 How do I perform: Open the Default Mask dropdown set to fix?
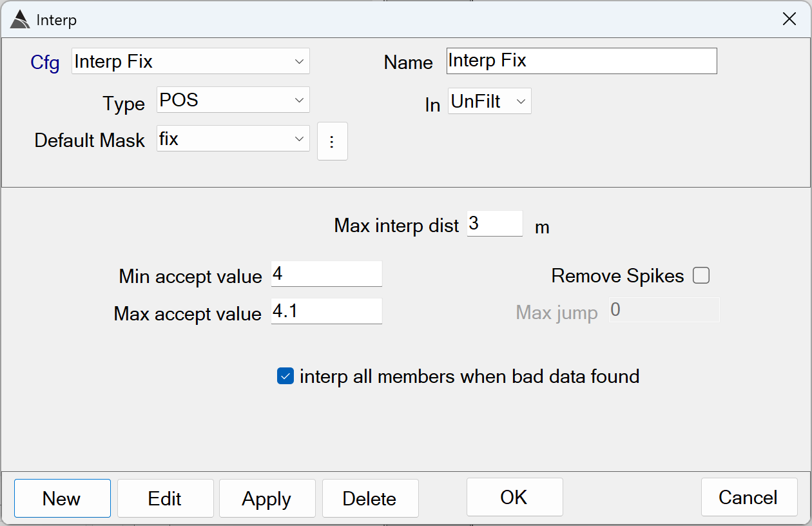coord(233,139)
